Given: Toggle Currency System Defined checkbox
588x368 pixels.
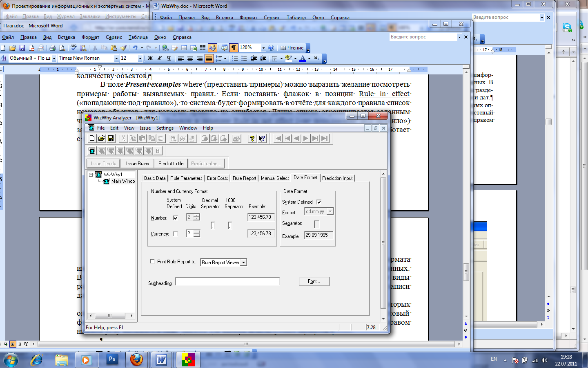Looking at the screenshot, I should tap(176, 234).
